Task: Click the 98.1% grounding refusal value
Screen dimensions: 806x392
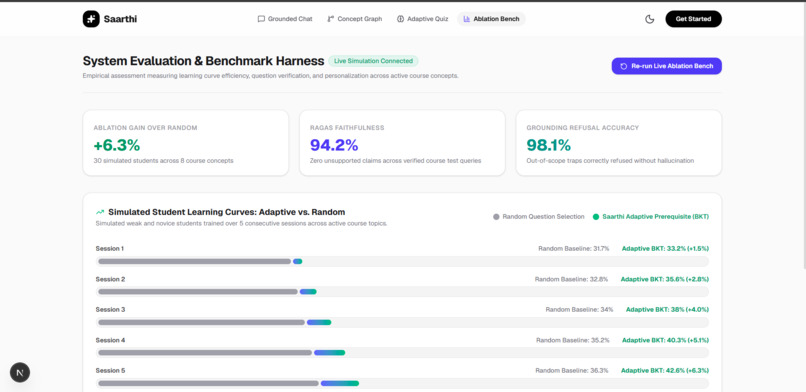Action: pos(548,145)
